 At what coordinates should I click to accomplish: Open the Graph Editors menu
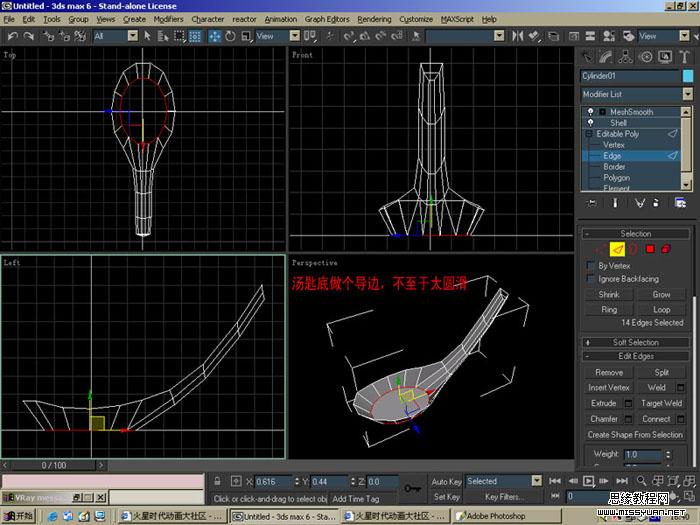pos(327,19)
